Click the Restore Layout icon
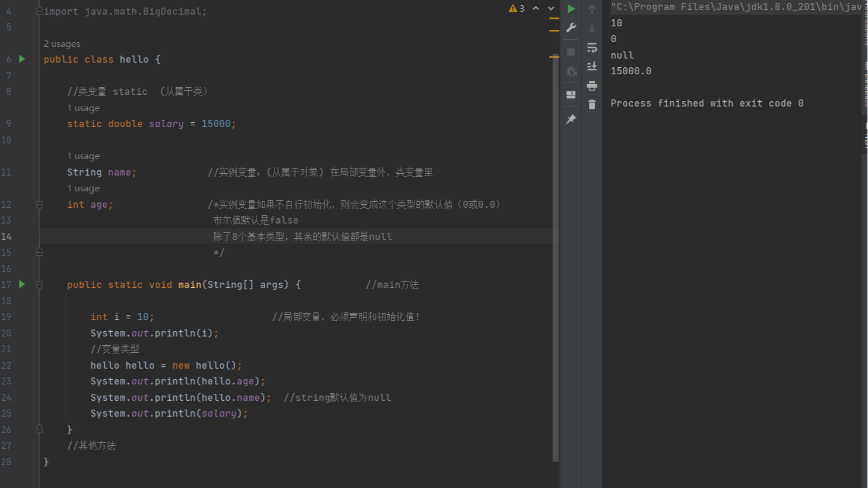Viewport: 868px width, 488px height. tap(571, 94)
